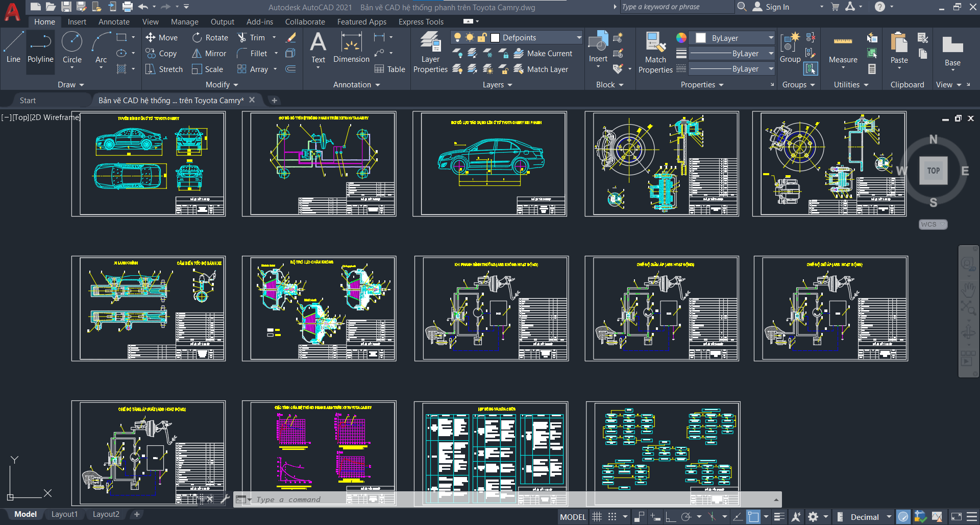Toggle object snap in status bar
Screen dimensions: 980x525
[753, 517]
